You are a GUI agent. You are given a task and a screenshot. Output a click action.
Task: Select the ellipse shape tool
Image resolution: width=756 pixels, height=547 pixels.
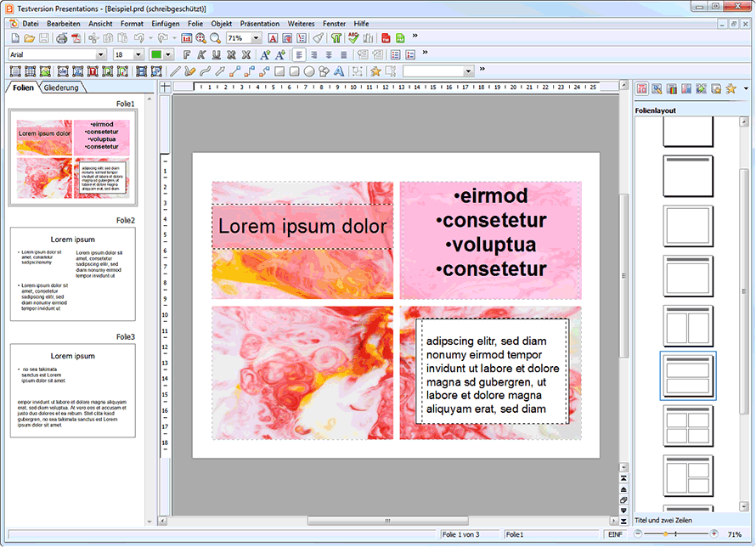click(309, 71)
